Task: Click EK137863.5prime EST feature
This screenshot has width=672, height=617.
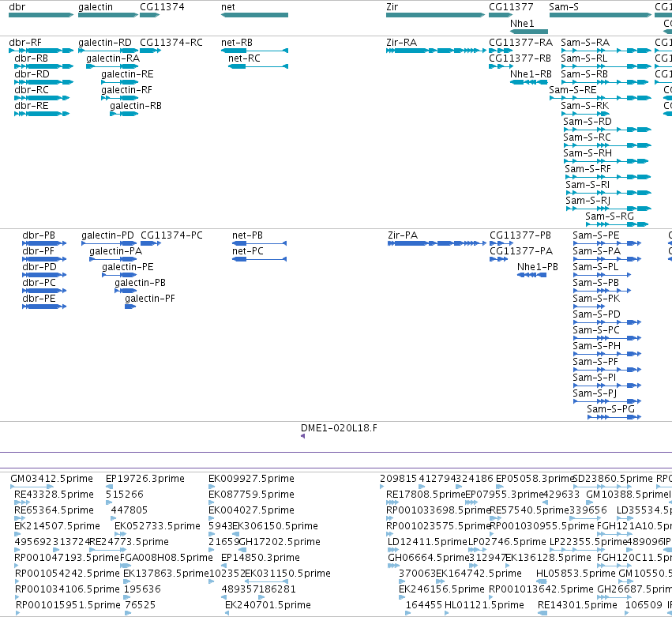Action: coord(127,581)
